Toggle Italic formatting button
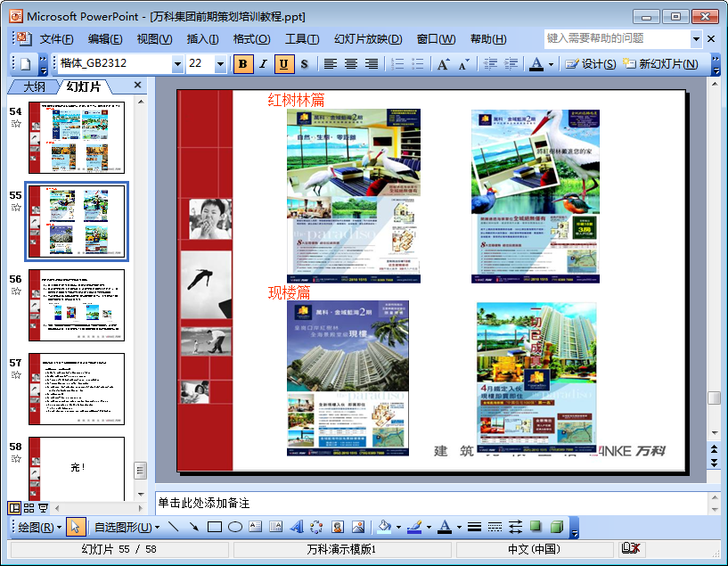The height and width of the screenshot is (566, 728). pos(263,63)
